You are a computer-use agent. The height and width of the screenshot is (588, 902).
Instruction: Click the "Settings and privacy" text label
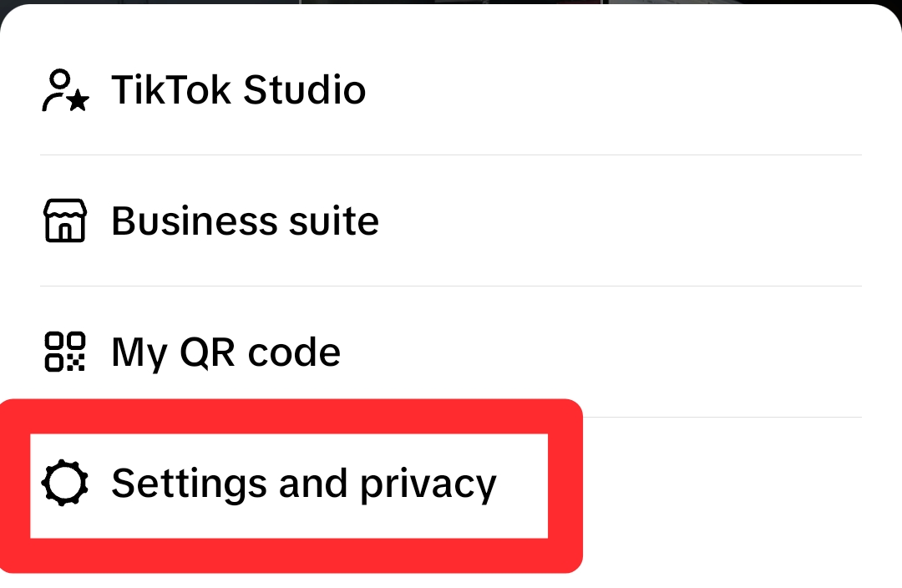click(303, 484)
